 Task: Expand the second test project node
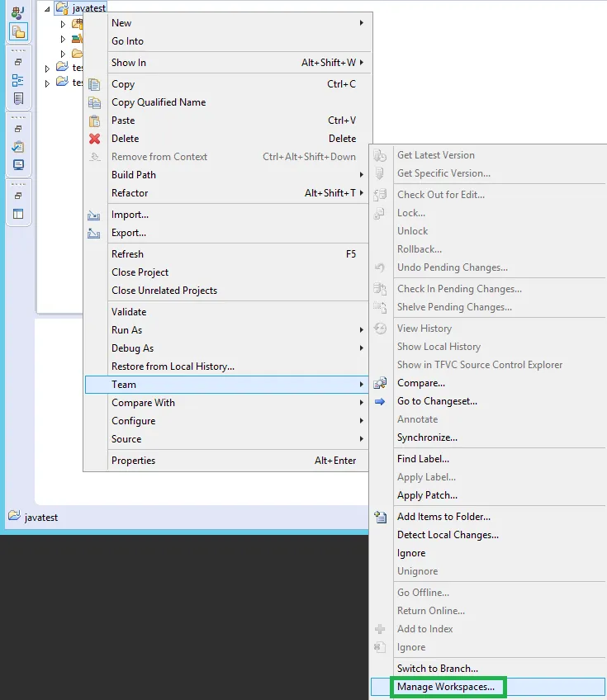(x=47, y=83)
